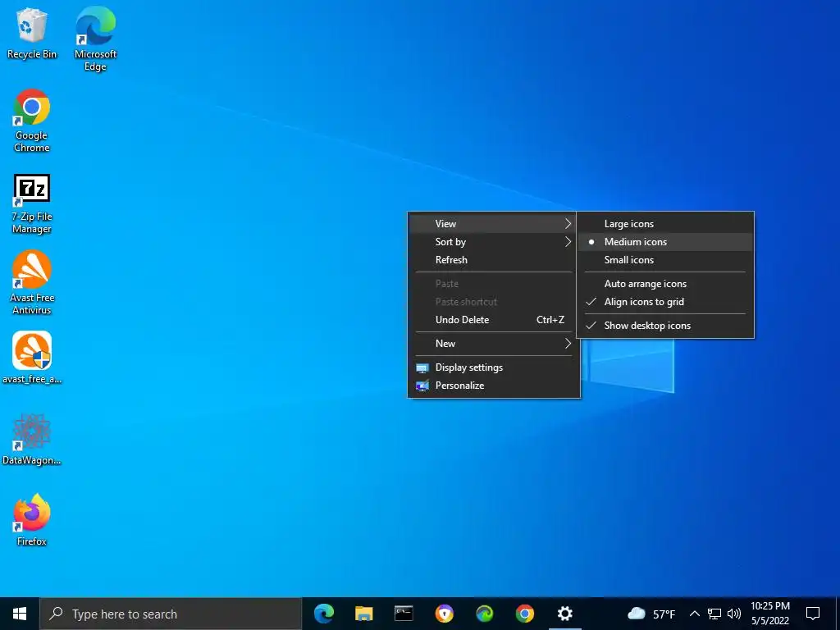Select the avast_free_a... installer icon

point(32,358)
